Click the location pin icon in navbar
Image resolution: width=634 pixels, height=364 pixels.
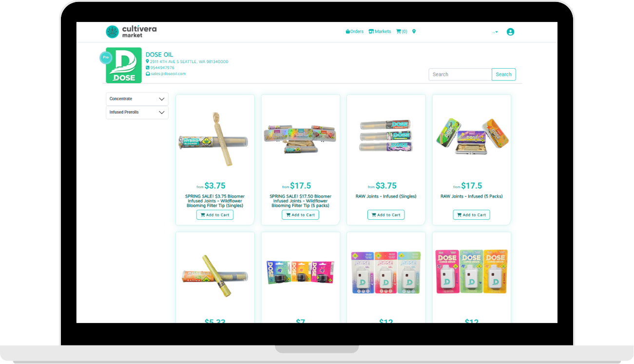coord(414,31)
